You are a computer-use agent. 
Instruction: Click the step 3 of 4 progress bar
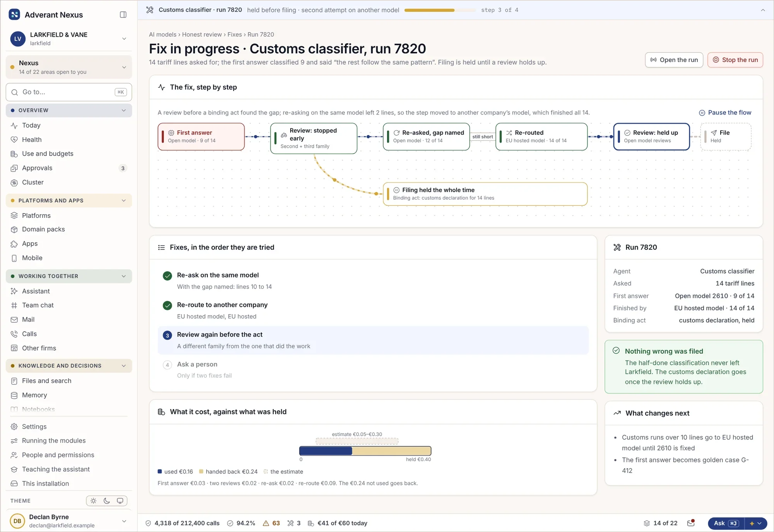coord(440,10)
